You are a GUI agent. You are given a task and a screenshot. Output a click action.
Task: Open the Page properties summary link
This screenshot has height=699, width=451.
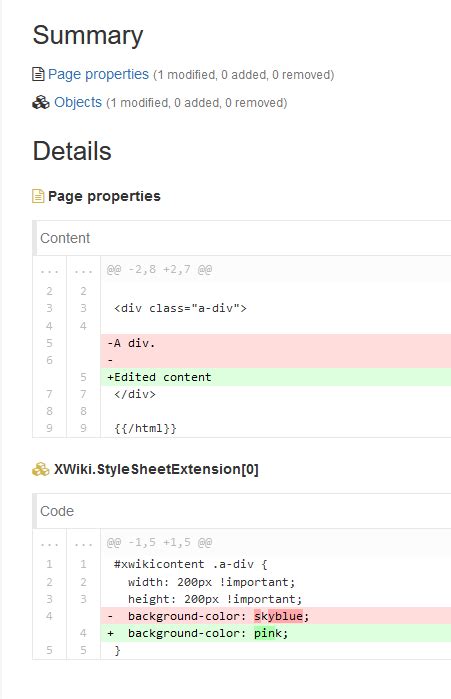click(98, 74)
